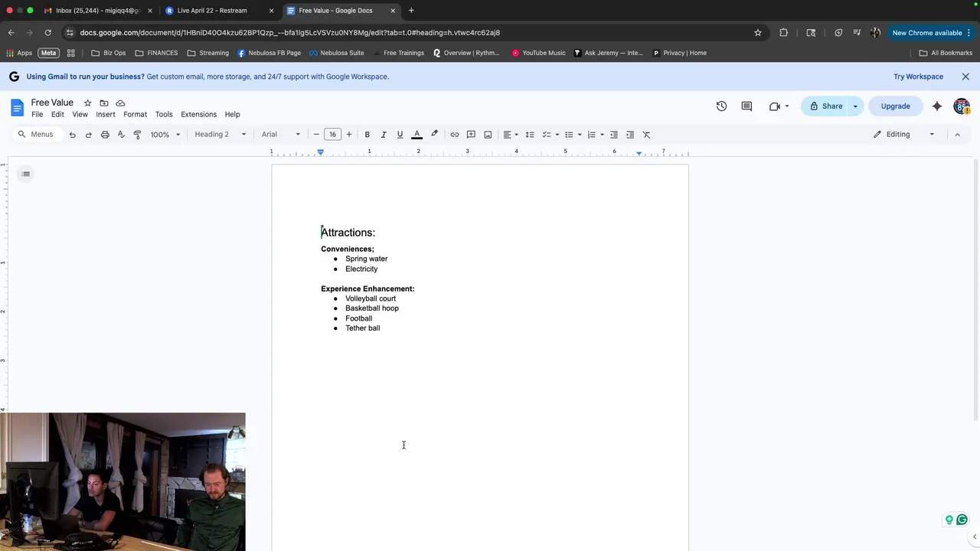The height and width of the screenshot is (551, 980).
Task: Decrease the indent
Action: point(614,135)
